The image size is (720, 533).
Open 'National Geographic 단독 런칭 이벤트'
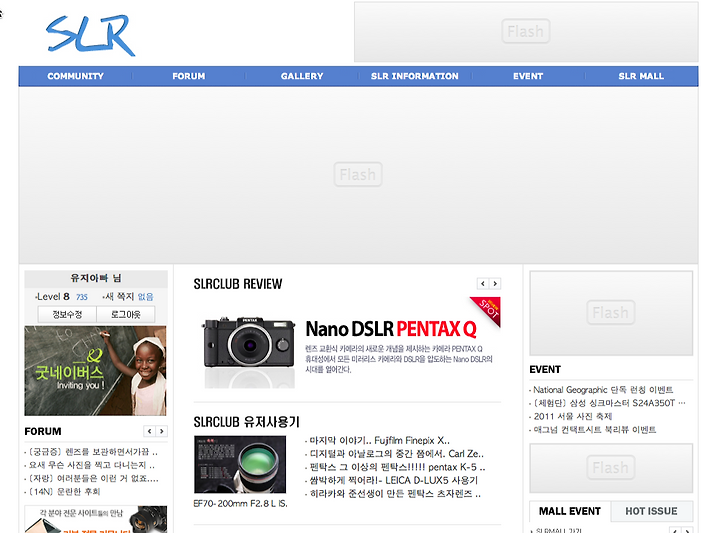pos(601,390)
